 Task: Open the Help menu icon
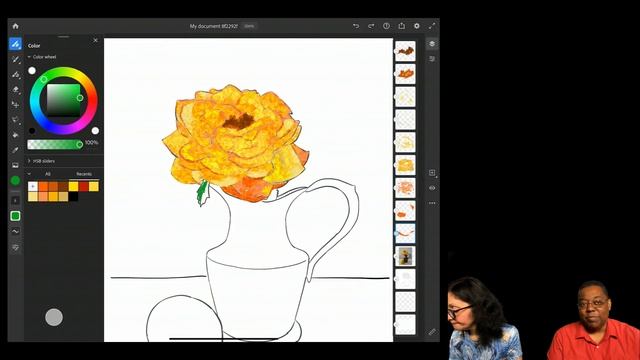pyautogui.click(x=386, y=26)
